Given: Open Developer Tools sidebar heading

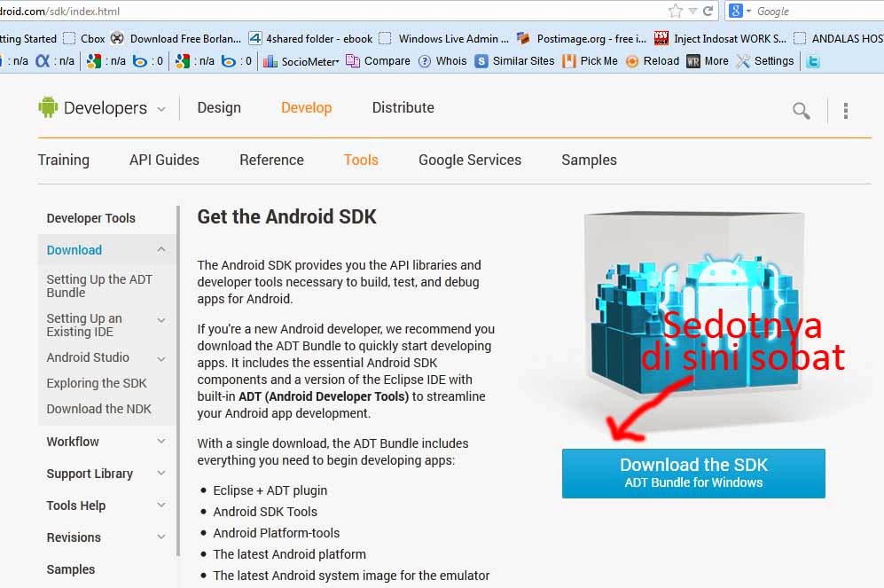Looking at the screenshot, I should 90,218.
